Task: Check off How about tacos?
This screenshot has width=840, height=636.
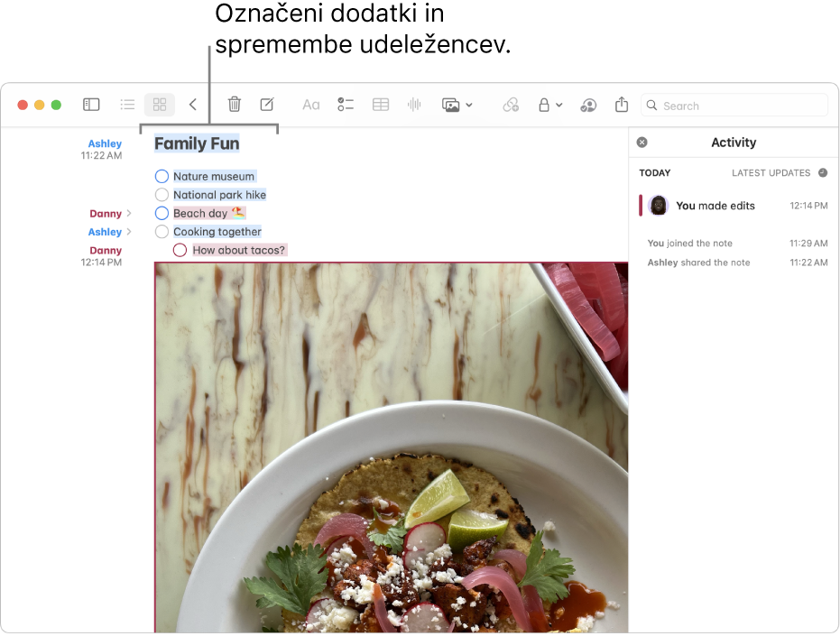Action: [180, 250]
